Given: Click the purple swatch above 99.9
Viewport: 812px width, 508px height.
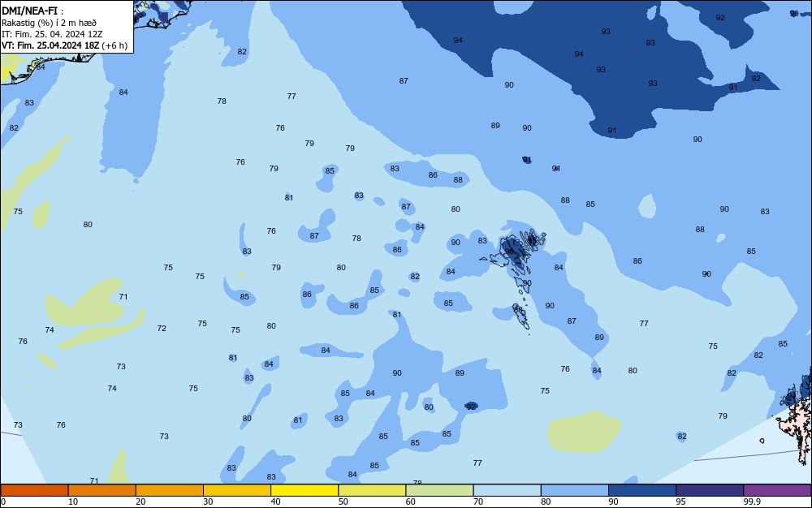Looking at the screenshot, I should click(x=777, y=490).
